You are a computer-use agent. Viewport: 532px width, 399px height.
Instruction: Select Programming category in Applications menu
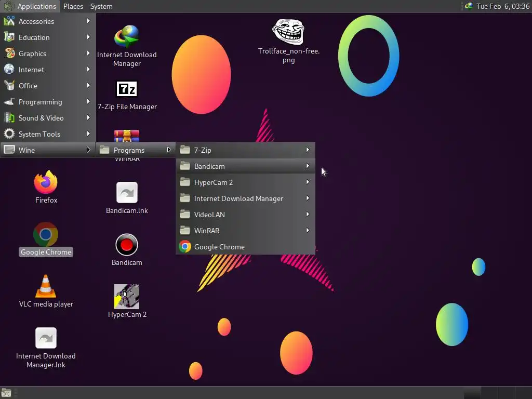point(48,102)
